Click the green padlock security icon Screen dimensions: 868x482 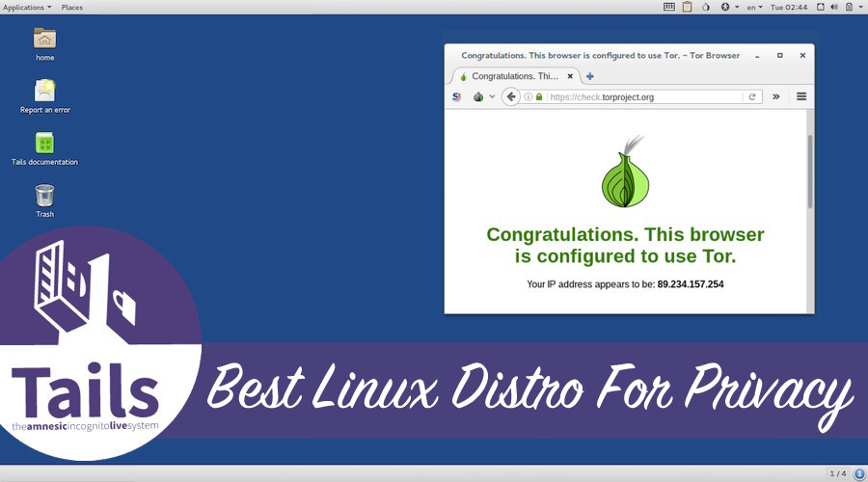click(x=539, y=96)
